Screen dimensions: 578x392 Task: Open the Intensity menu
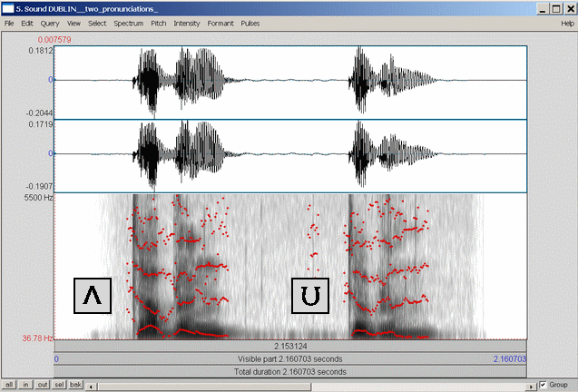point(187,22)
